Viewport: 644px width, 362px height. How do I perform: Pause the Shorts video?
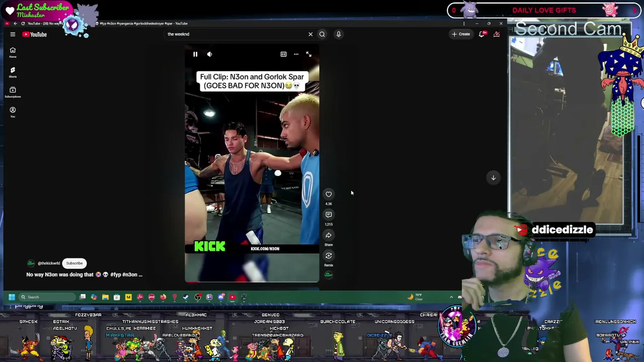(195, 54)
